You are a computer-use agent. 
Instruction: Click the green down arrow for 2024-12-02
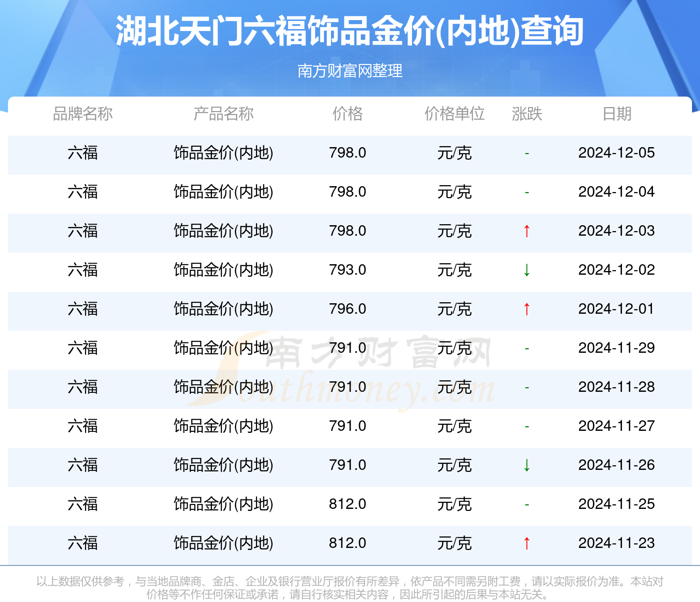coord(526,270)
